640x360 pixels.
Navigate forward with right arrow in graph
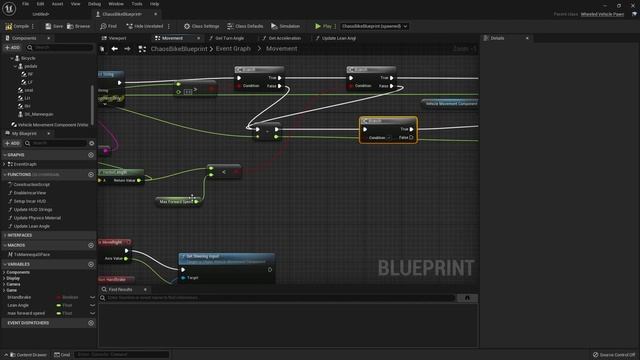click(127, 49)
